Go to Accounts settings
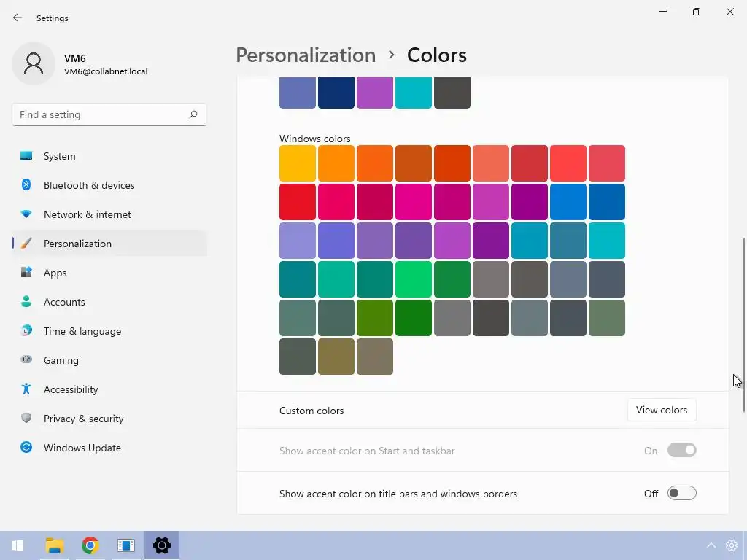The width and height of the screenshot is (747, 560). [109, 302]
